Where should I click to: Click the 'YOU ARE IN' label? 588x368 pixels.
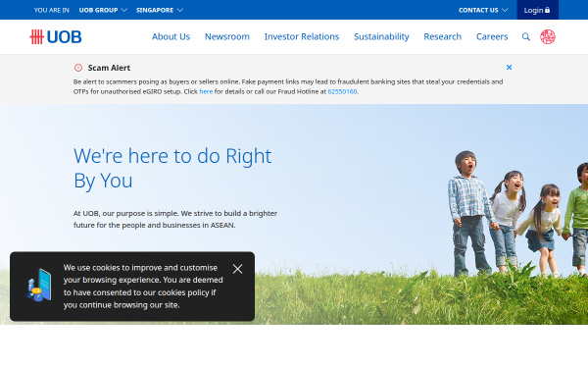tap(52, 10)
